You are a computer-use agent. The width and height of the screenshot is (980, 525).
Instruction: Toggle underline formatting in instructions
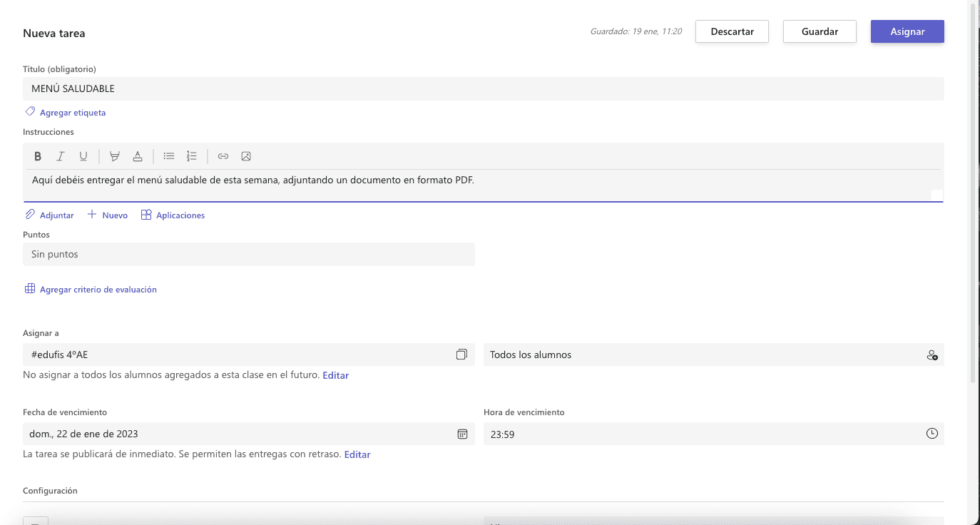coord(83,156)
